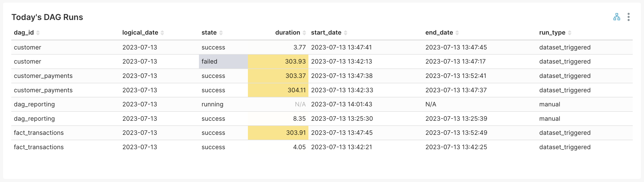Click end_date sort arrows
644x182 pixels.
pos(457,33)
